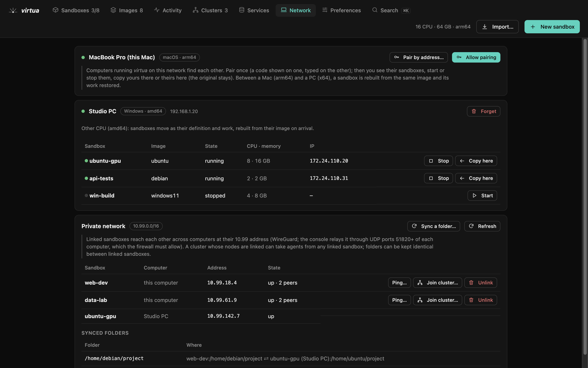588x368 pixels.
Task: Ping the web-dev sandbox
Action: (x=399, y=283)
